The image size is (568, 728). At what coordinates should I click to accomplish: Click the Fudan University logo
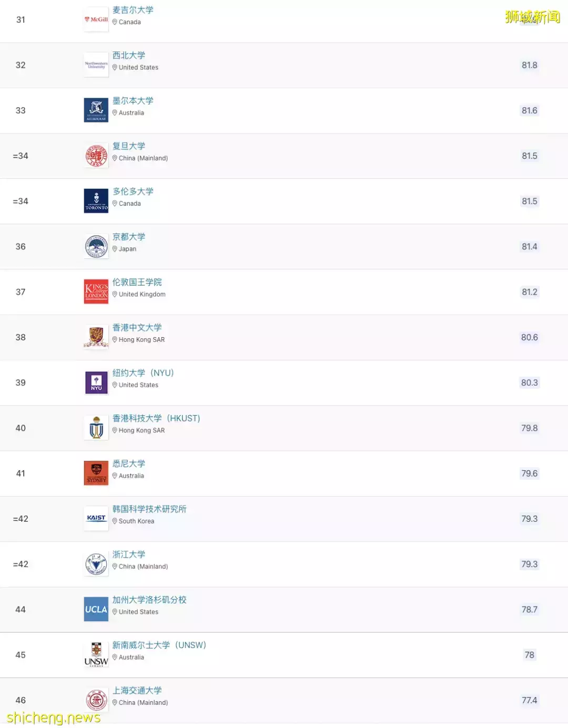point(96,156)
